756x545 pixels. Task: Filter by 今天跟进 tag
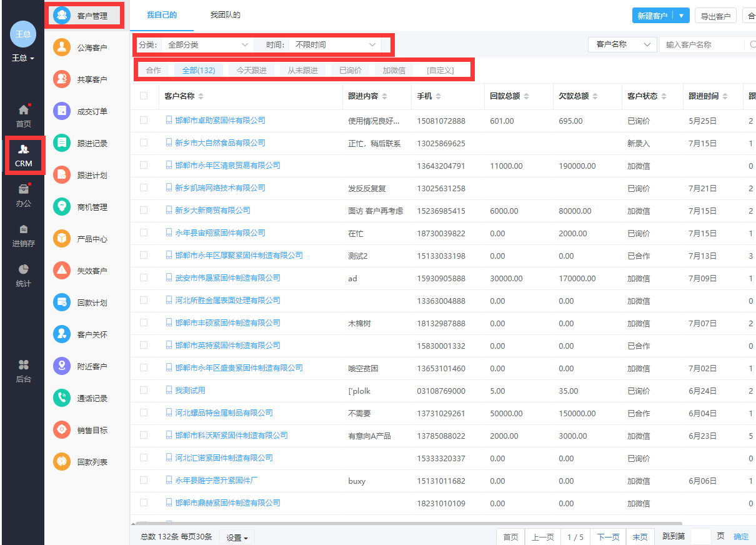click(x=252, y=71)
